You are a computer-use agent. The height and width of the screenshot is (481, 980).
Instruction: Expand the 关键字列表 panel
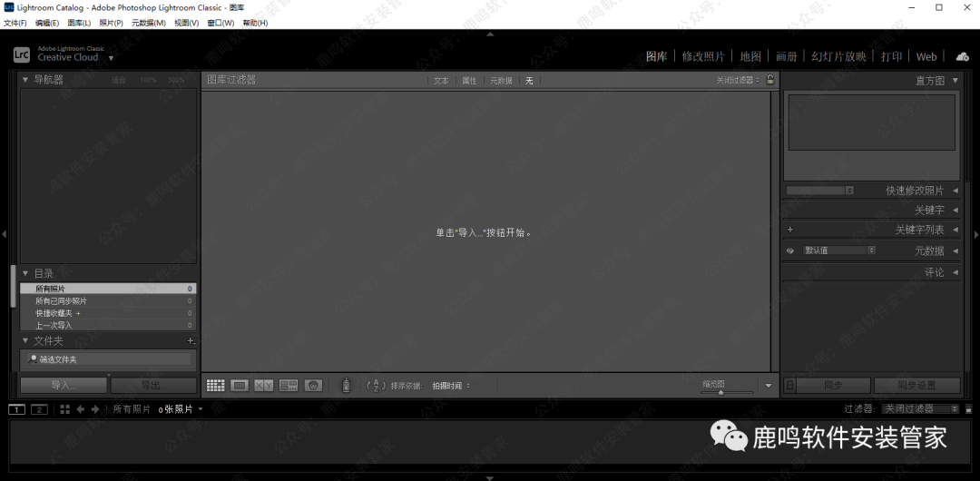click(x=955, y=230)
